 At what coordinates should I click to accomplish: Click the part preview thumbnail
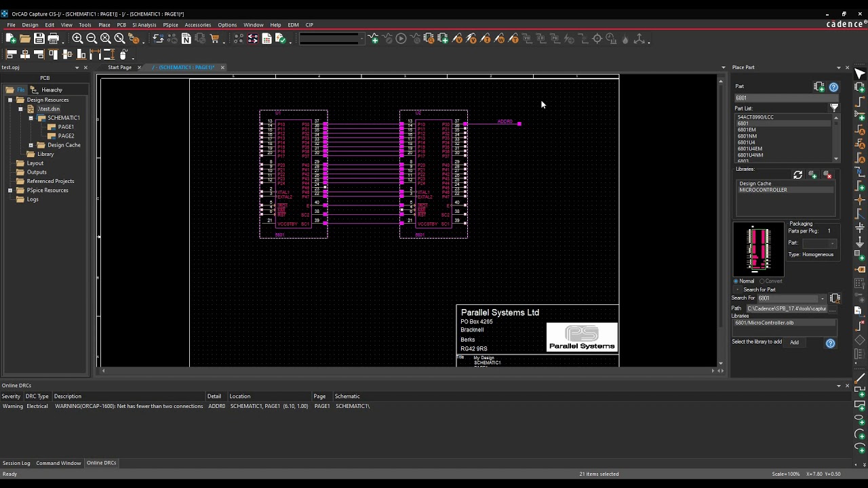click(759, 249)
